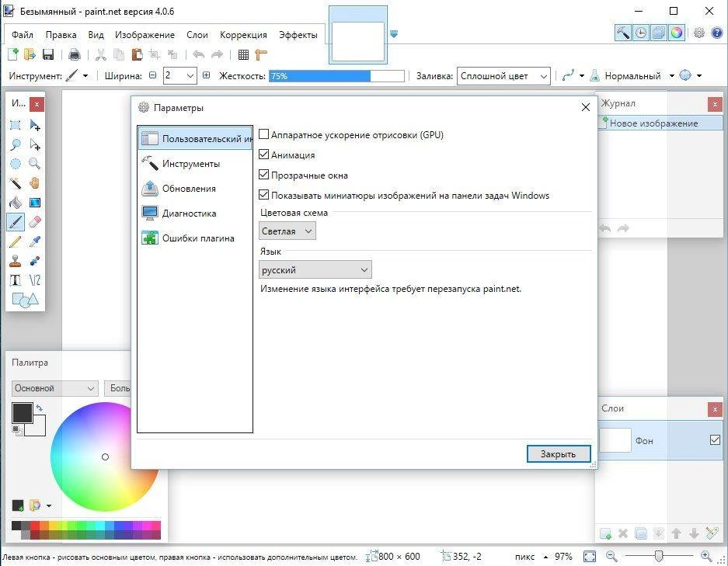
Task: Open the help question mark icon
Action: tap(717, 33)
